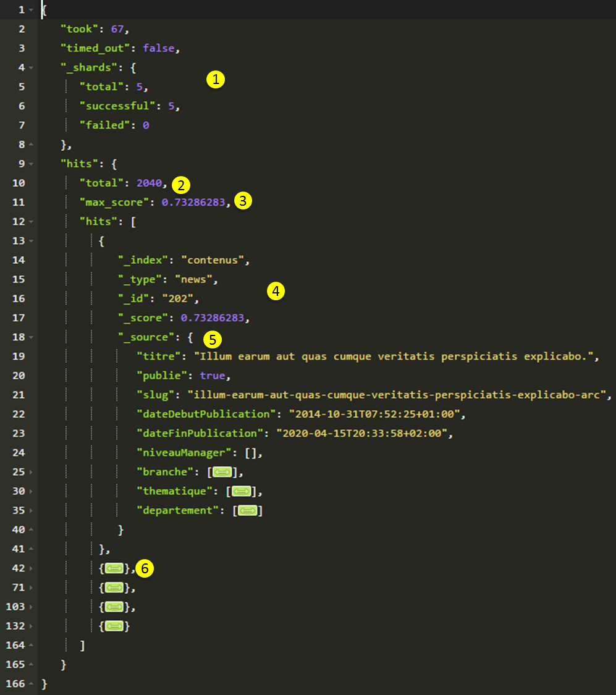Expand line 30 using its gutter fold arrow

click(32, 492)
